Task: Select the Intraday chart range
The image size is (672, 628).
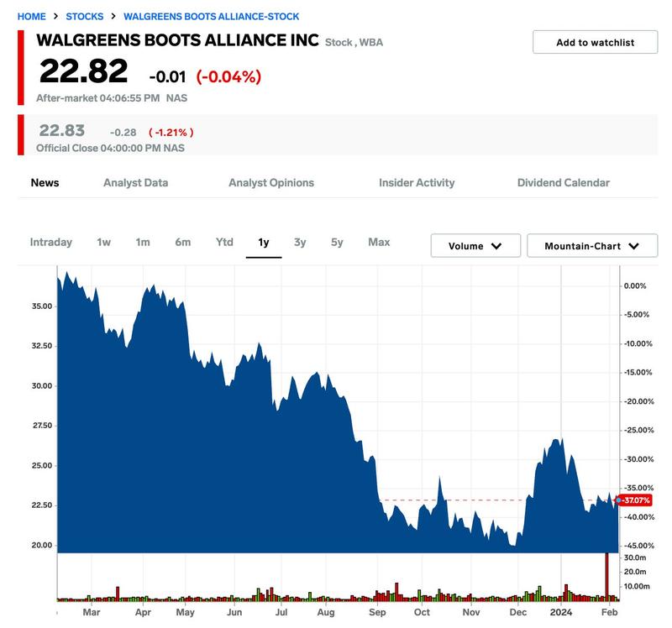Action: point(51,243)
